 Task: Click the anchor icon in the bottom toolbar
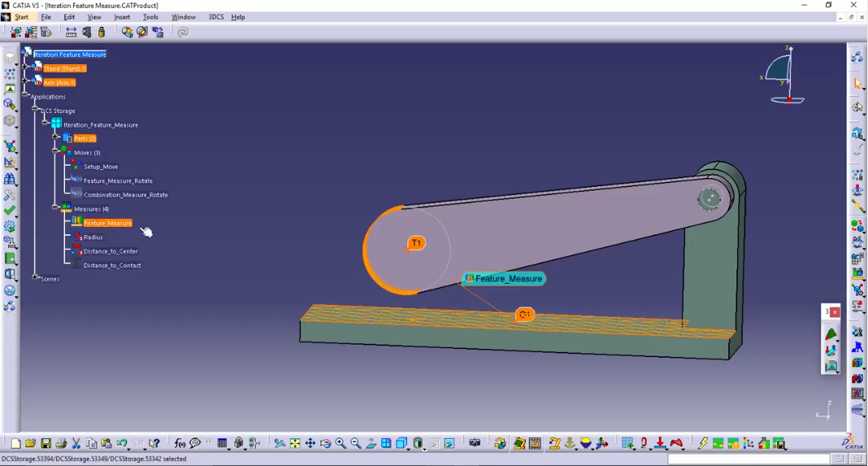(x=570, y=443)
